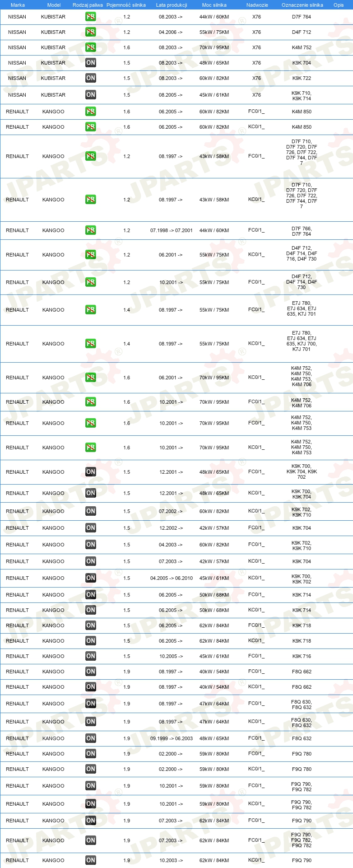Select the '07.2002 ->' production date cell
The width and height of the screenshot is (353, 868).
[x=171, y=511]
